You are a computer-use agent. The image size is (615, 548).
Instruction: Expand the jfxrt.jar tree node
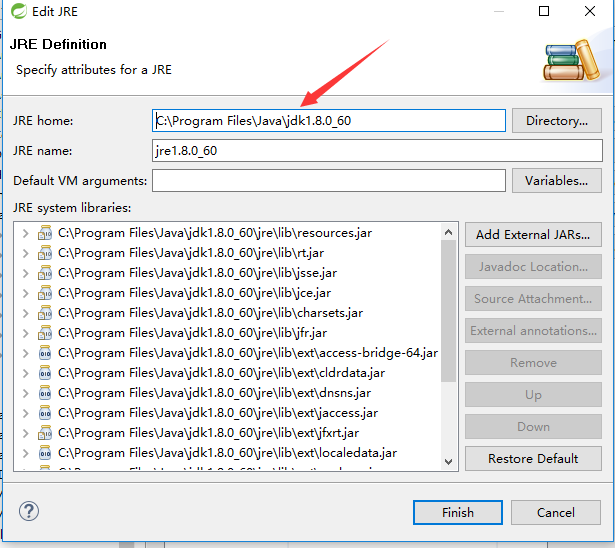point(26,433)
